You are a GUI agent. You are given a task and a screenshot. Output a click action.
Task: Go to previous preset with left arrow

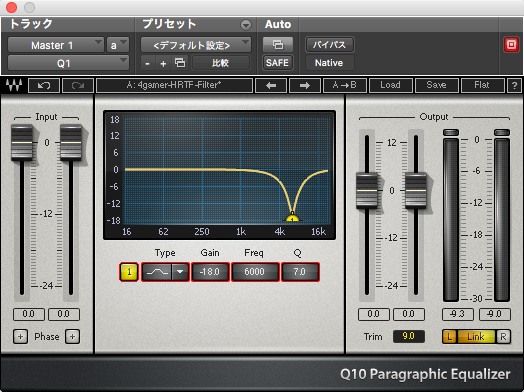click(x=271, y=86)
